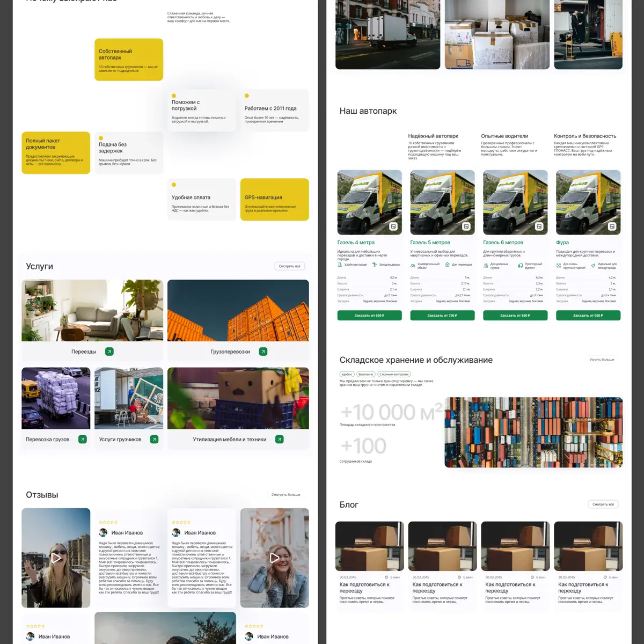Click the Узнать больше button
Screen dimensions: 644x644
[602, 360]
